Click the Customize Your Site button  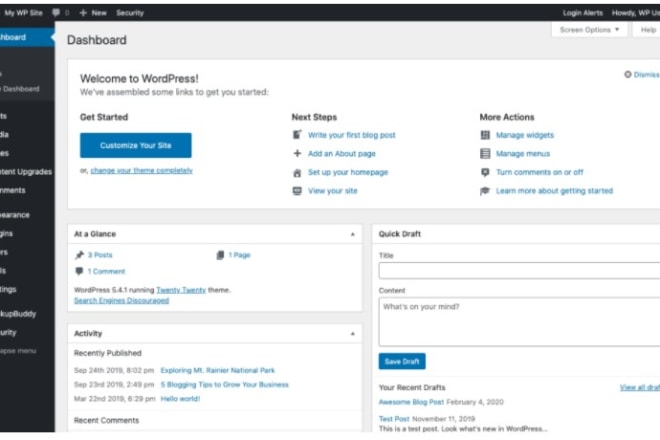coord(136,145)
